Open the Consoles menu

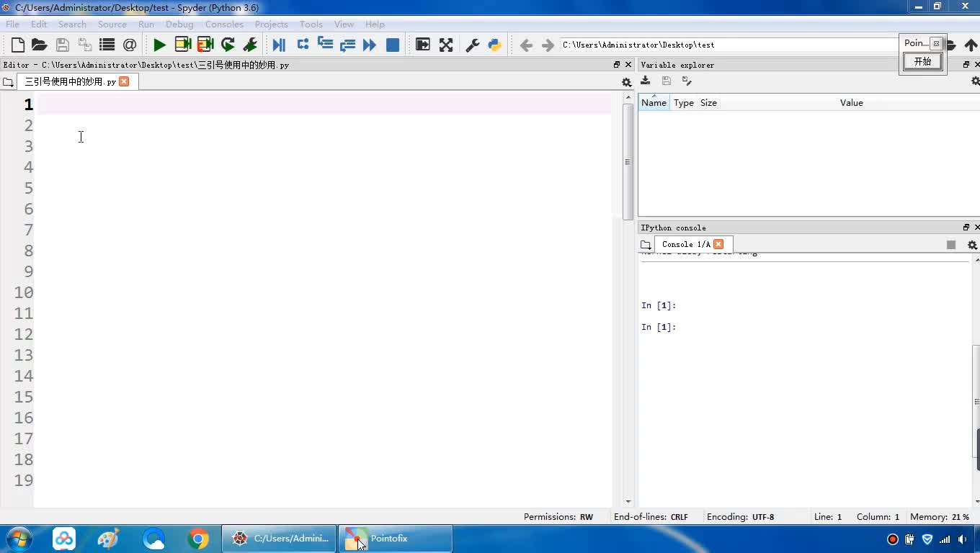coord(224,24)
